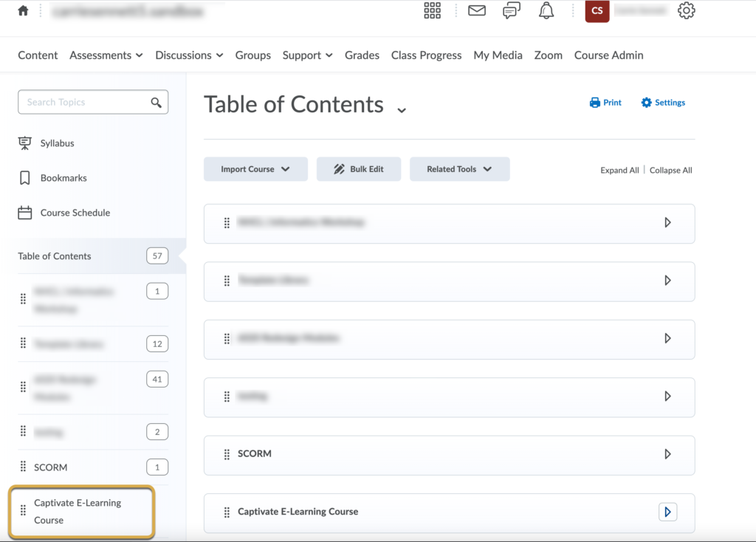Open the Syllabus sidebar link
This screenshot has width=756, height=542.
point(57,143)
